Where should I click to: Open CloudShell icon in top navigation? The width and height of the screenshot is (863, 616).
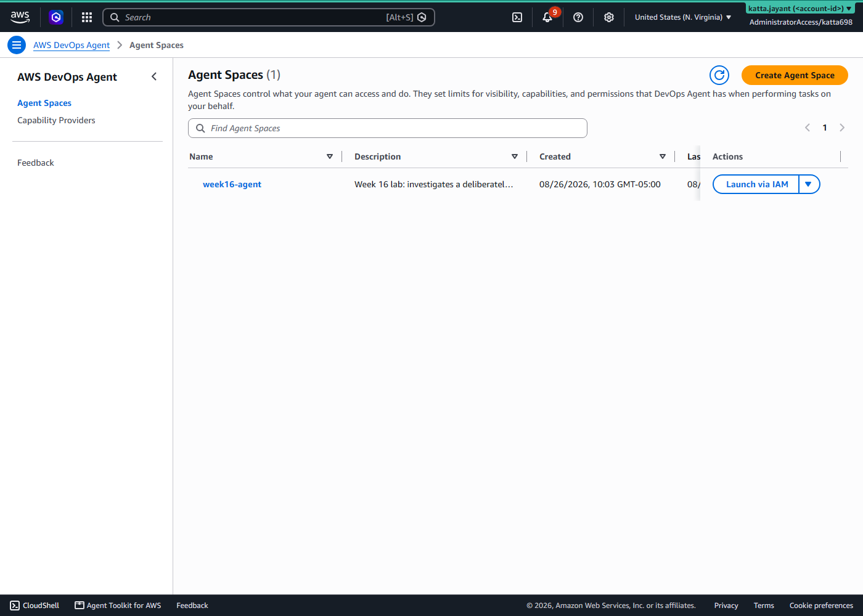point(517,17)
